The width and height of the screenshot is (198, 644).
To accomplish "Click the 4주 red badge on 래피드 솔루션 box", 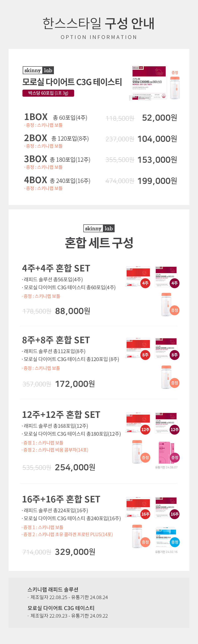I will click(145, 283).
